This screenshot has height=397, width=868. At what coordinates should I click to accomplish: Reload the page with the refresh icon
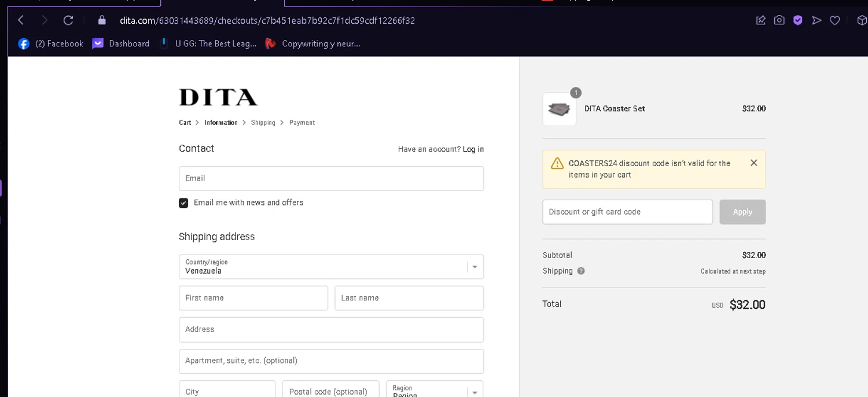tap(68, 20)
